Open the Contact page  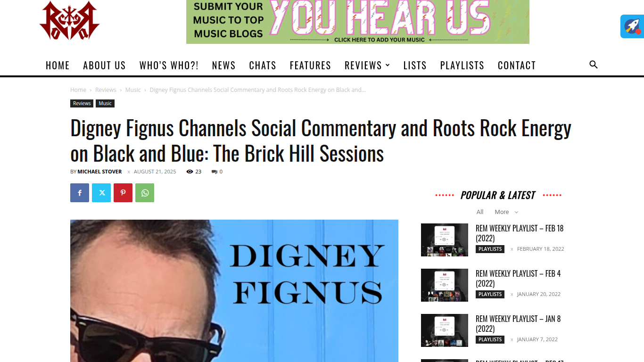pyautogui.click(x=517, y=65)
